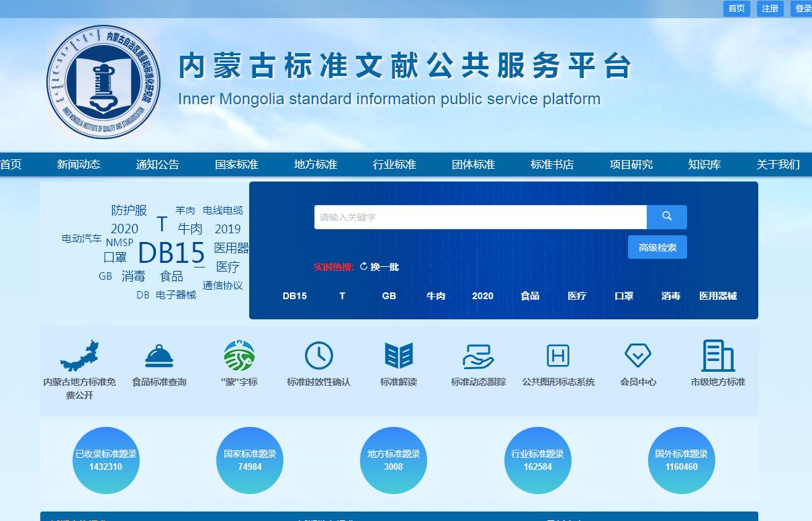This screenshot has width=812, height=521.
Task: Click 通信协议 in the tag cloud
Action: click(x=223, y=286)
